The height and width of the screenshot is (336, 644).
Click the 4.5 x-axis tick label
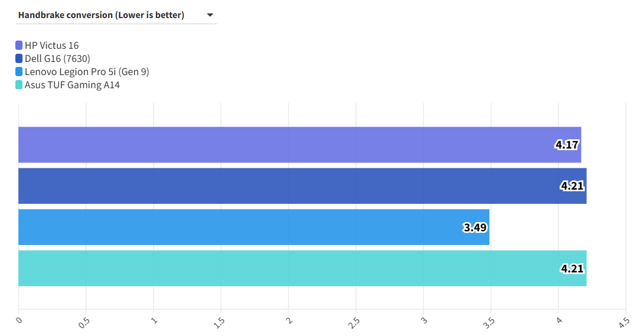coord(623,321)
